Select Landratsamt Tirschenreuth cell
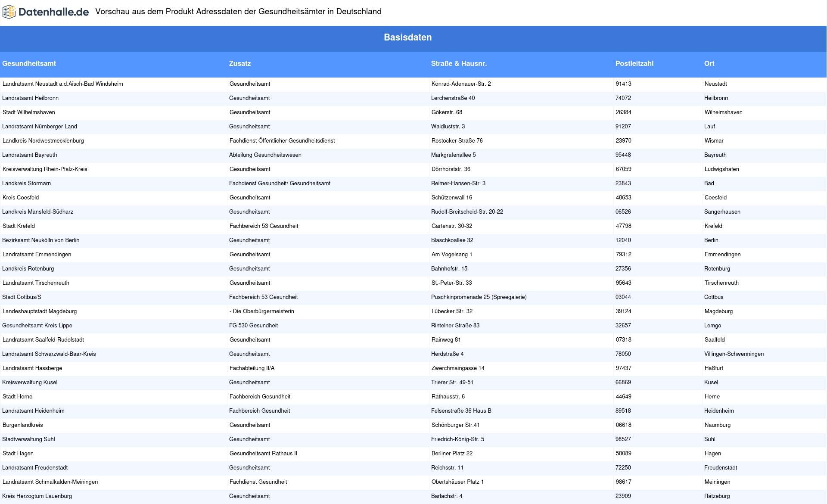This screenshot has height=504, width=827. (36, 283)
